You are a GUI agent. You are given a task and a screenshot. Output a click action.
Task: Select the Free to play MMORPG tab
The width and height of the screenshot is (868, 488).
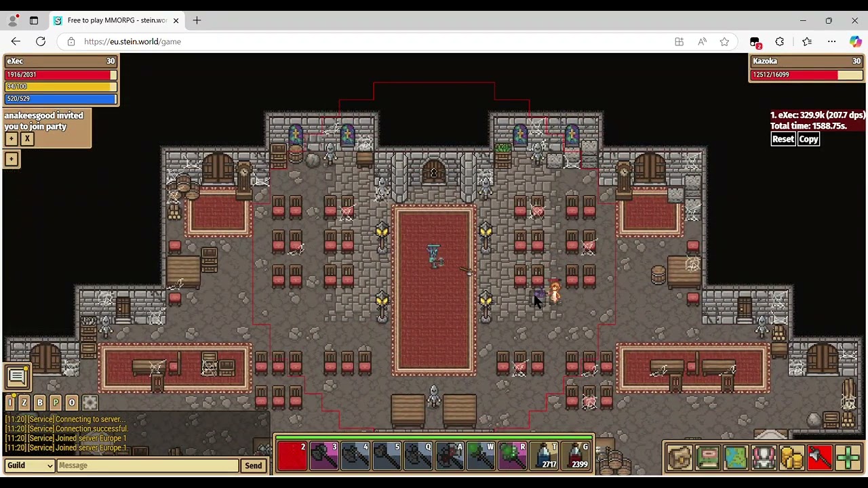click(x=117, y=20)
